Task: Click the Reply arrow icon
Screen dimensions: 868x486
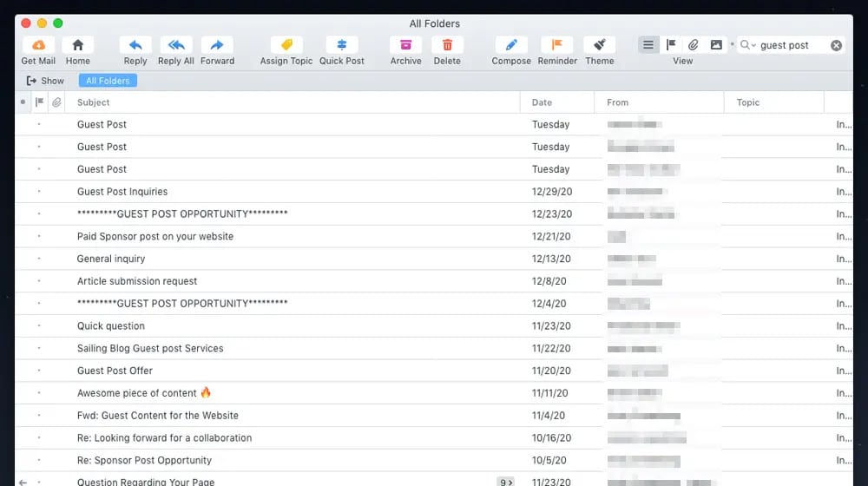Action: 135,45
